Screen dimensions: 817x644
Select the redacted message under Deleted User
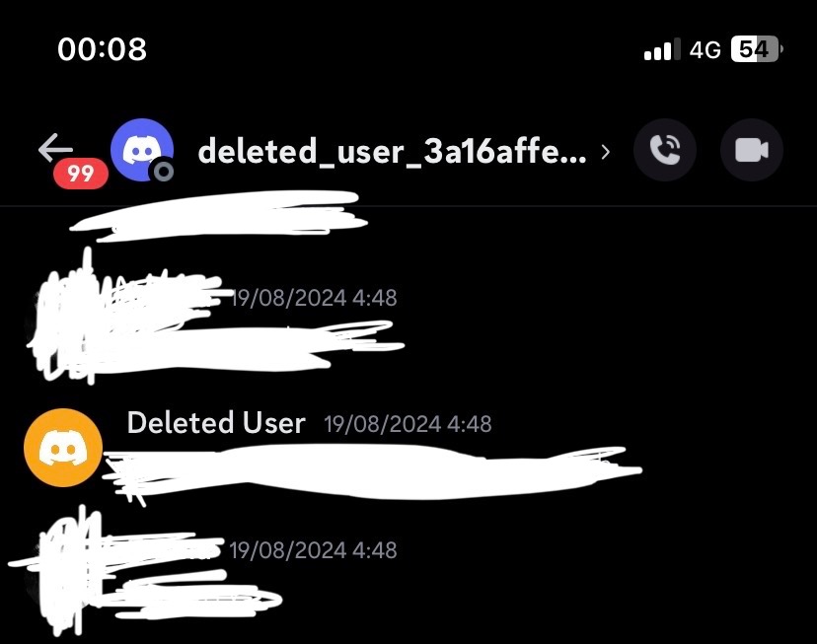click(x=373, y=471)
